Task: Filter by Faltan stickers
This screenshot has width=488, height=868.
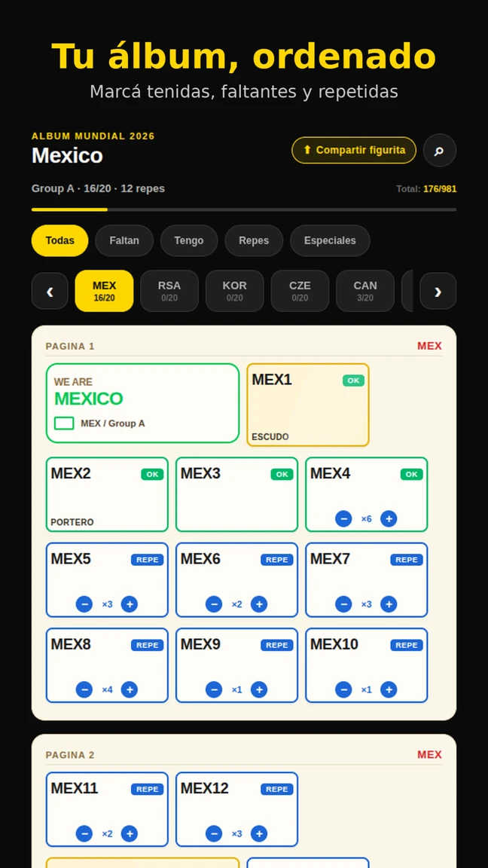Action: (124, 240)
